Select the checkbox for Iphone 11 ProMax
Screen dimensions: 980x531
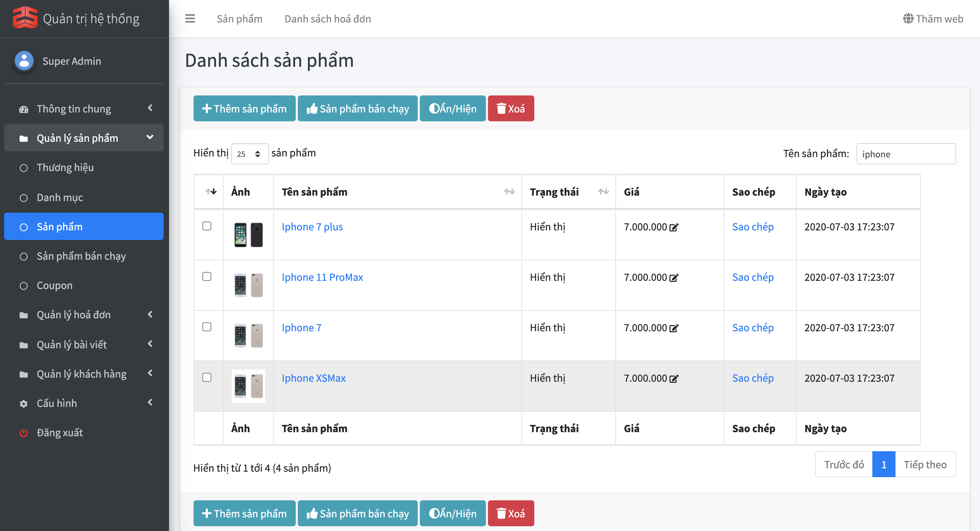pos(206,276)
